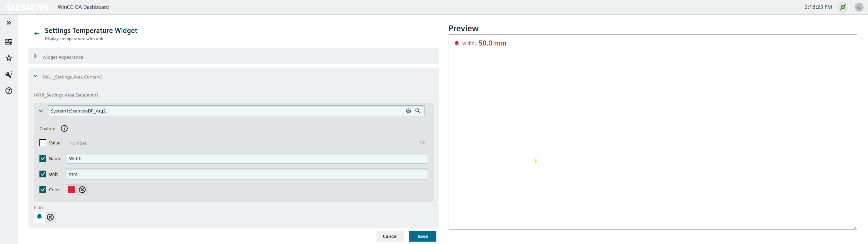The height and width of the screenshot is (244, 868).
Task: Save the widget settings
Action: [x=422, y=236]
